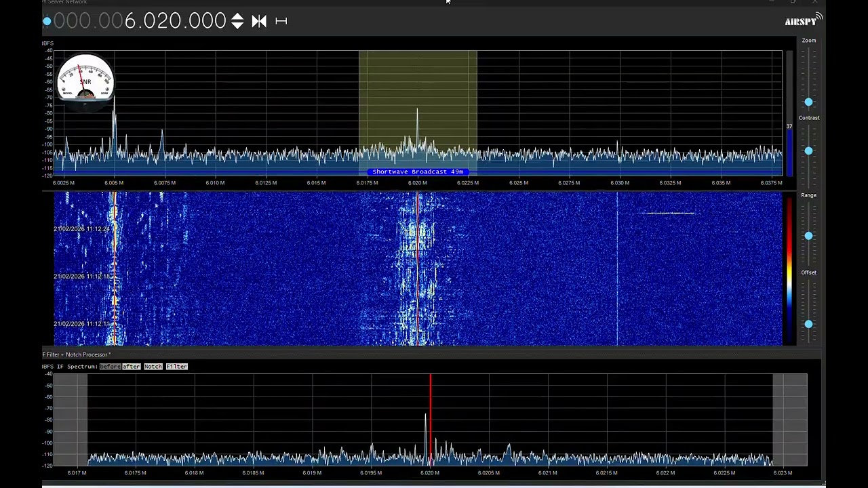Toggle IF Spectrum 'after' view

point(131,367)
